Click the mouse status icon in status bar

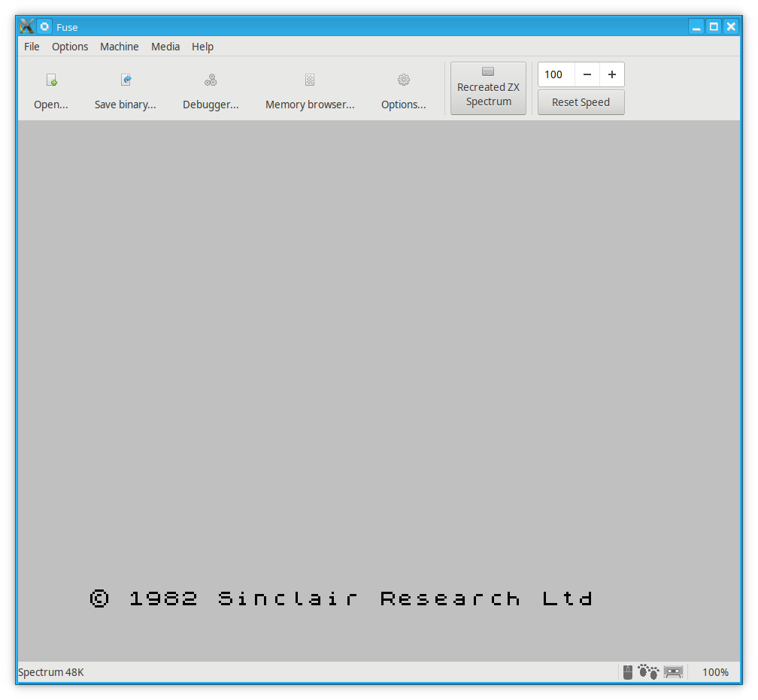pyautogui.click(x=627, y=672)
